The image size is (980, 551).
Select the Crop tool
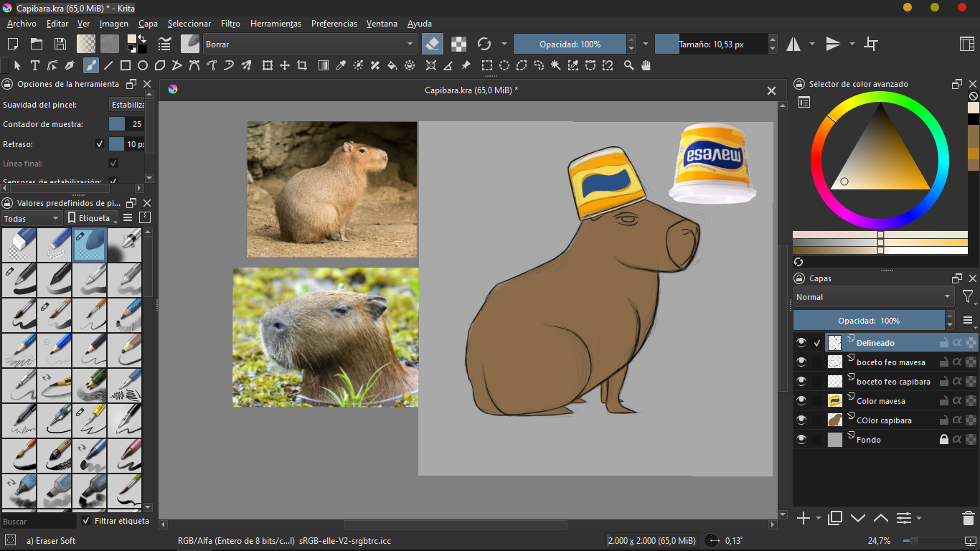point(302,65)
